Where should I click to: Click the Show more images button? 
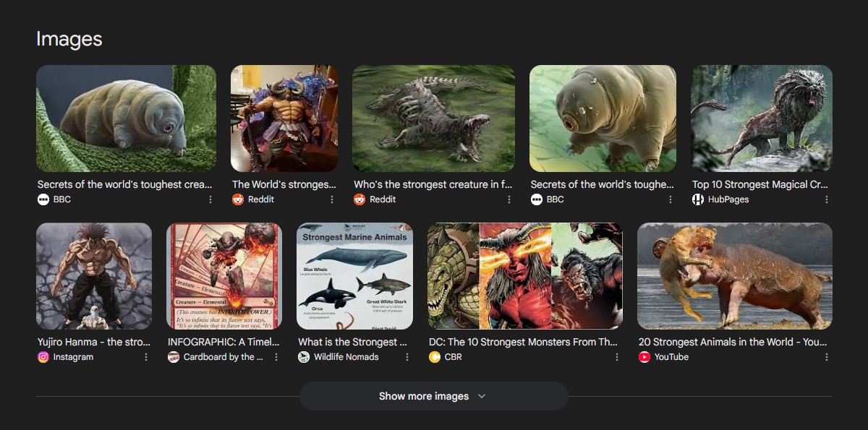point(434,396)
